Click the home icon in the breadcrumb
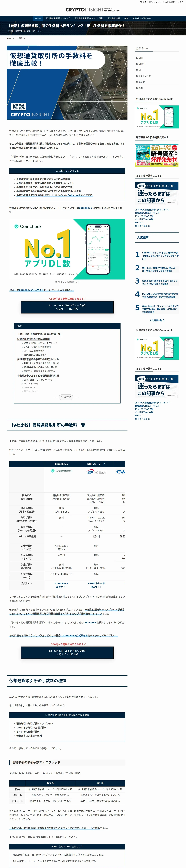Image resolution: width=186 pixels, height=868 pixels. 8,38
